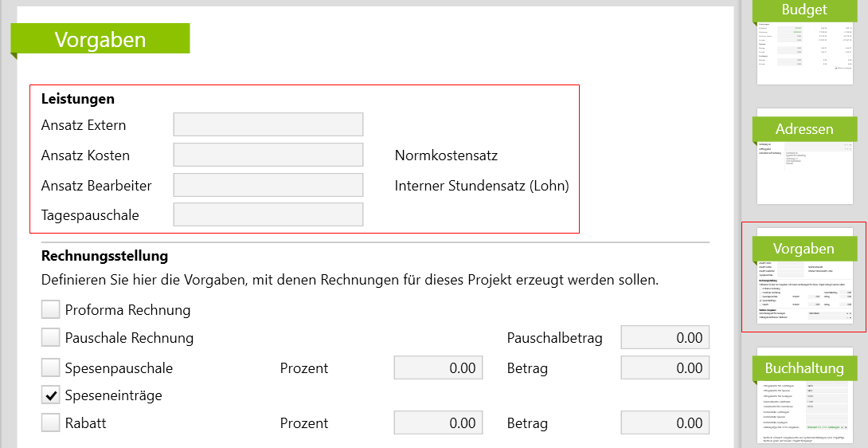Go to the Buchhaltung page thumbnail
Image resolution: width=868 pixels, height=448 pixels.
[x=803, y=395]
